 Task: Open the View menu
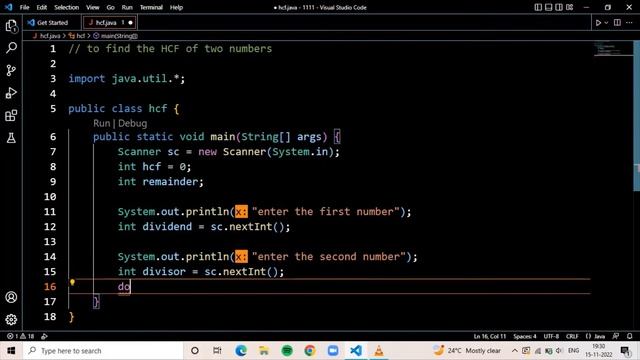coord(93,7)
